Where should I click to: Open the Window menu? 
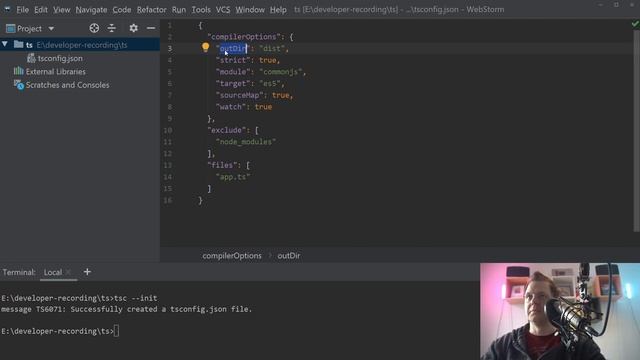coord(250,9)
